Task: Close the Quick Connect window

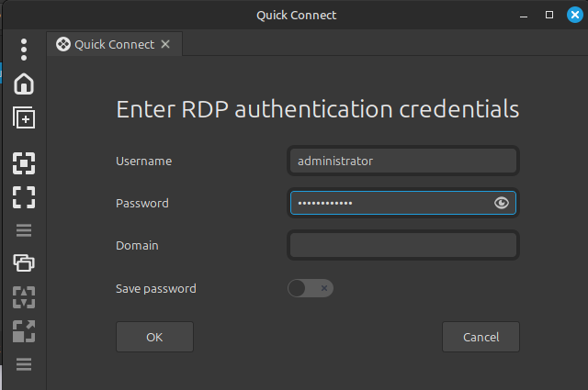Action: (x=575, y=15)
